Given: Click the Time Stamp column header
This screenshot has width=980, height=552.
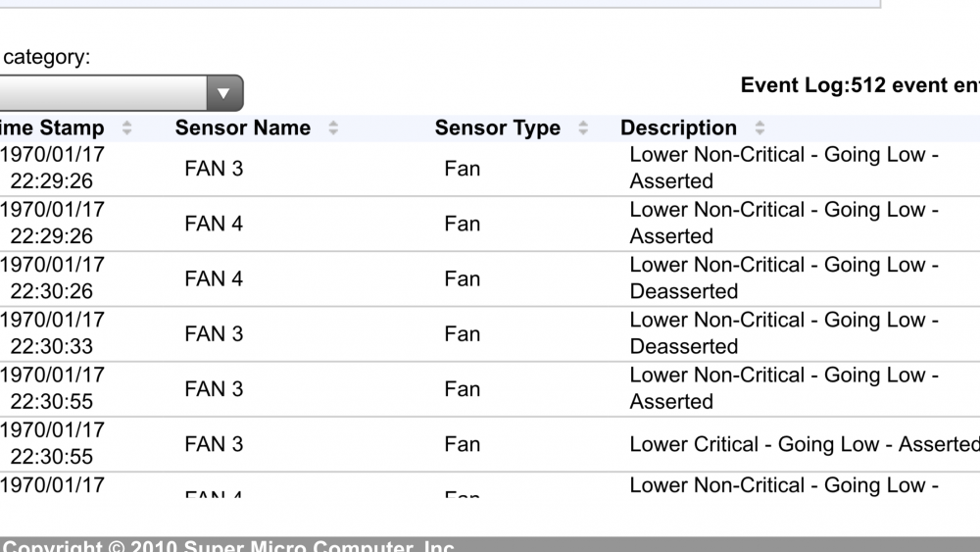Looking at the screenshot, I should pyautogui.click(x=52, y=128).
